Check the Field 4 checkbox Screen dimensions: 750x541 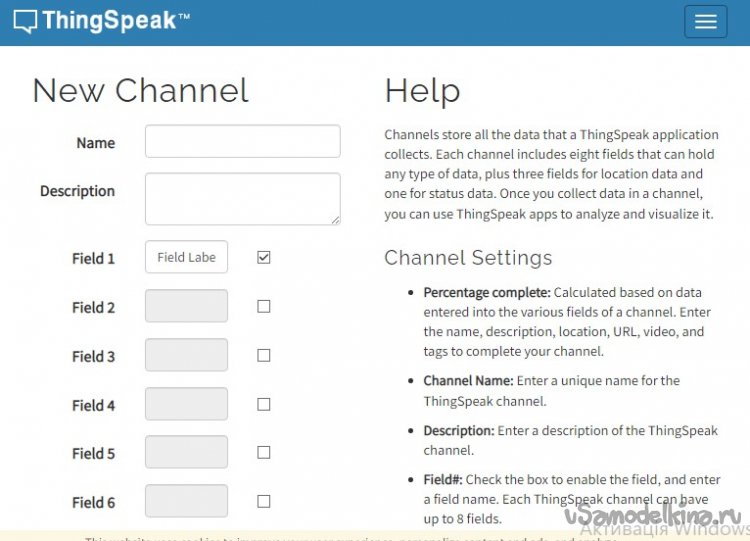[264, 404]
